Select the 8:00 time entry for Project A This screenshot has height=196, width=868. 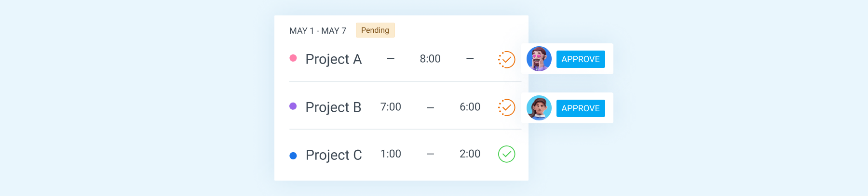pyautogui.click(x=430, y=59)
